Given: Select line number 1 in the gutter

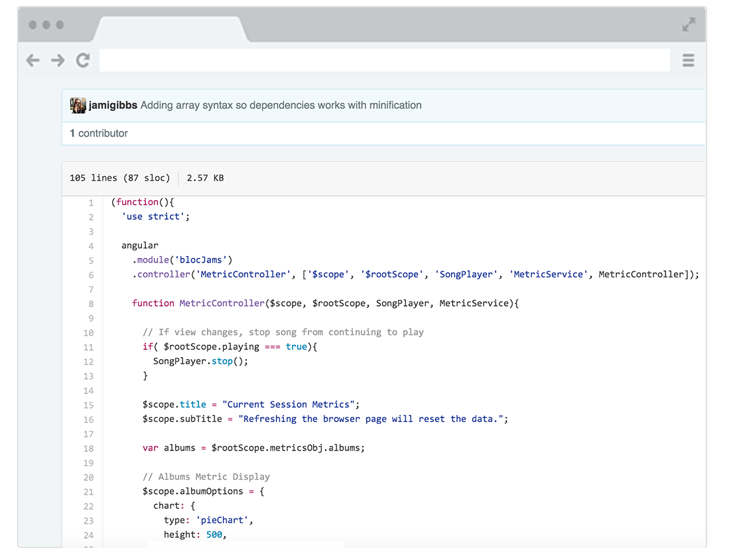Looking at the screenshot, I should point(91,203).
